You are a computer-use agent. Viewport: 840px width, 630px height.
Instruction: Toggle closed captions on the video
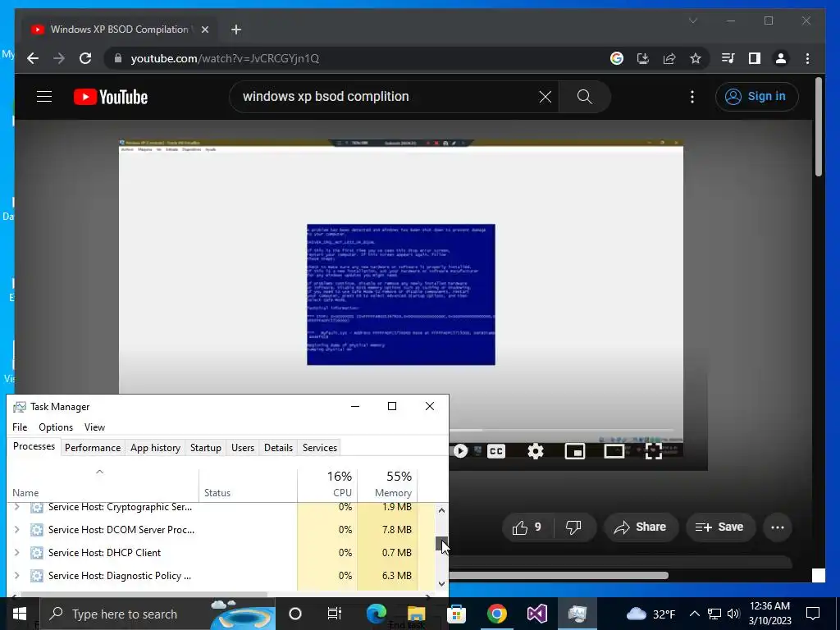496,451
